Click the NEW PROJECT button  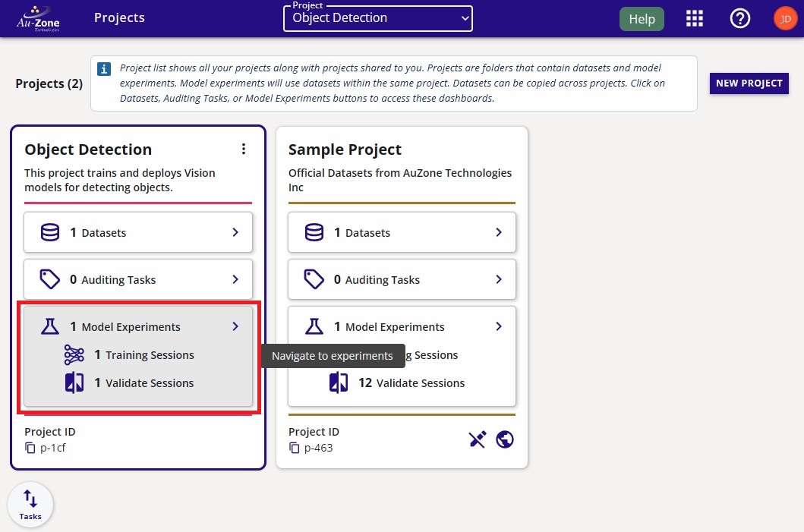point(749,83)
